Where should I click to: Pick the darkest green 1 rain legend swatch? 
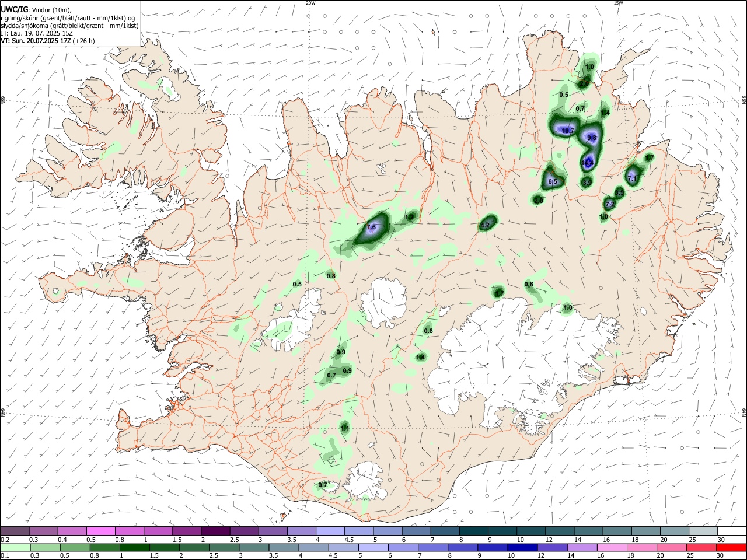click(134, 548)
